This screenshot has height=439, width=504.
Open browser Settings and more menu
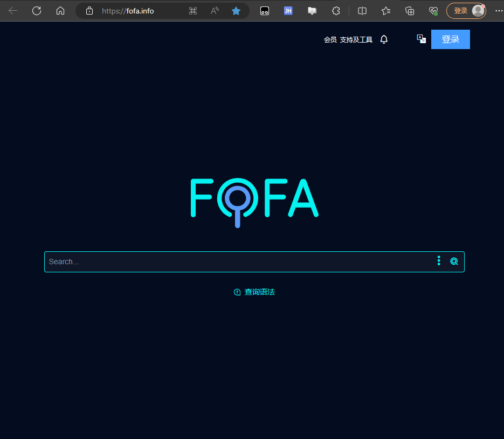point(499,11)
